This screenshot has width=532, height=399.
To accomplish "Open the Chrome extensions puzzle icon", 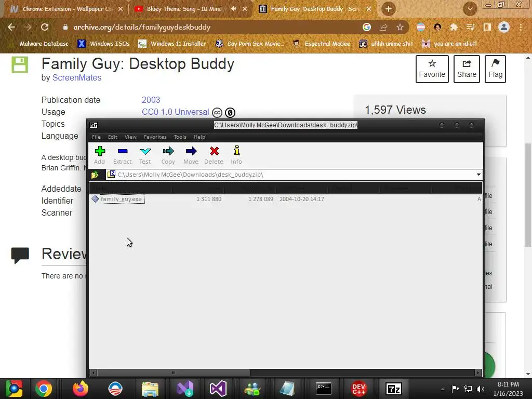I will (x=454, y=27).
